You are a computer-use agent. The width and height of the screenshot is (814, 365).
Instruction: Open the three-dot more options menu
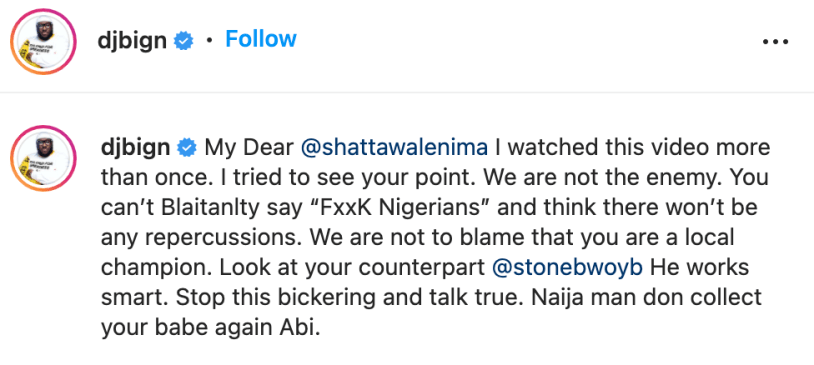pyautogui.click(x=776, y=42)
